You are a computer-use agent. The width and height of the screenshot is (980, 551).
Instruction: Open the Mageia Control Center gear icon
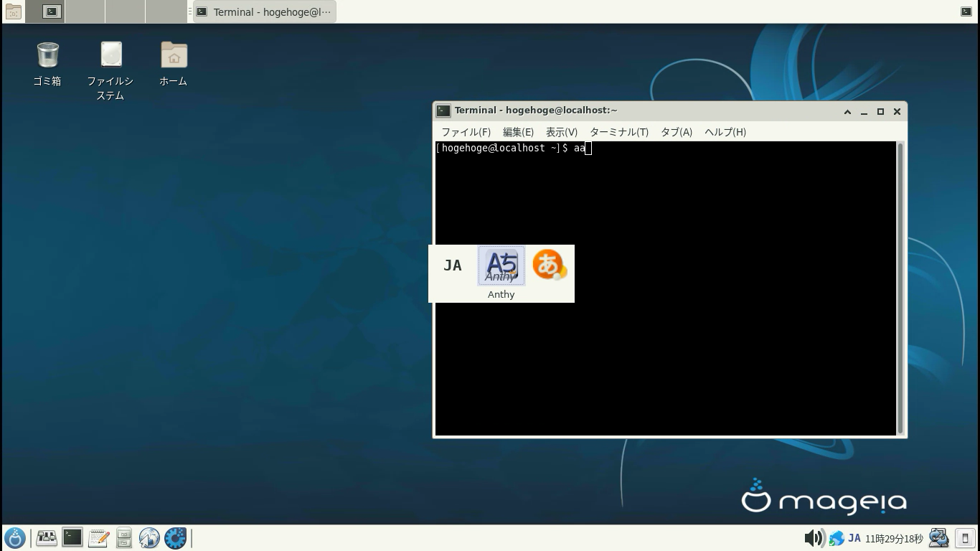tap(175, 537)
